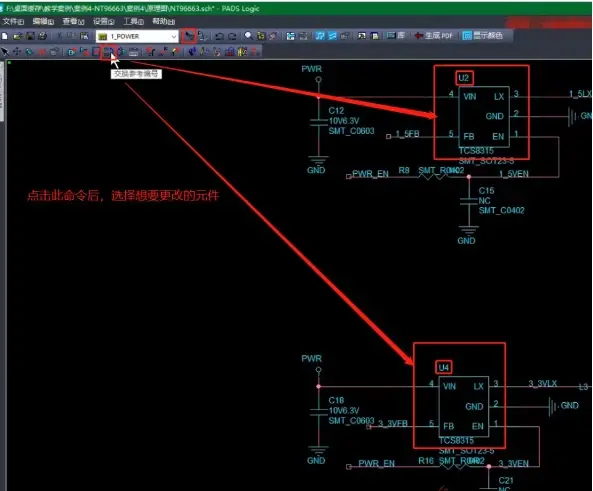Click the 生成 PDF button
Viewport: 593px width, 491px height.
[x=434, y=36]
